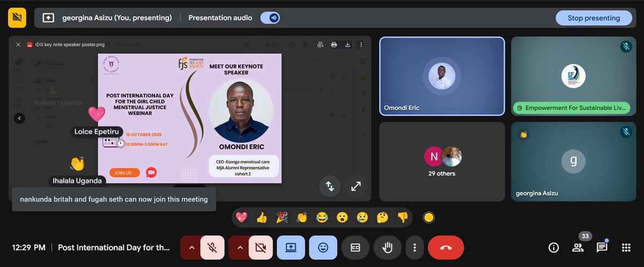Go to previous image with left arrow
This screenshot has width=644, height=267.
pos(19,118)
